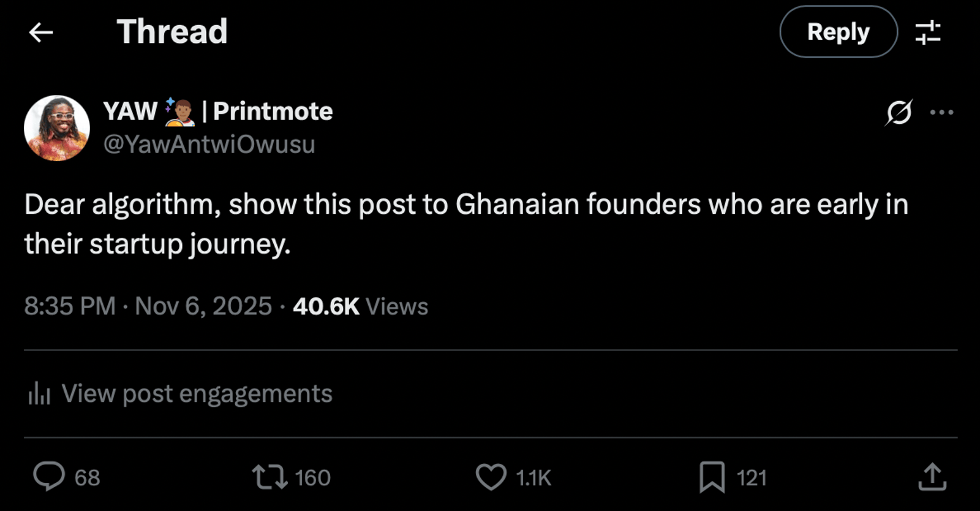Bookmark the post with the bookmark icon

(712, 477)
